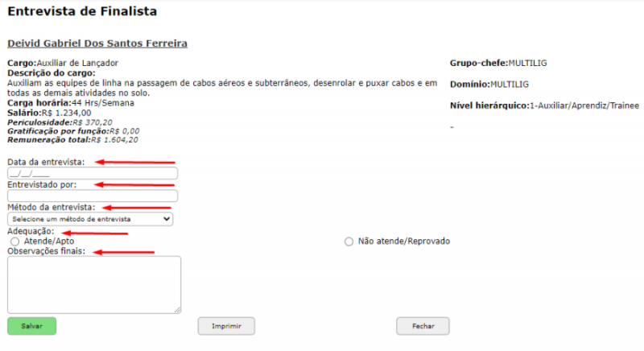Choose the Não atende/Reprovado radio option

point(349,242)
